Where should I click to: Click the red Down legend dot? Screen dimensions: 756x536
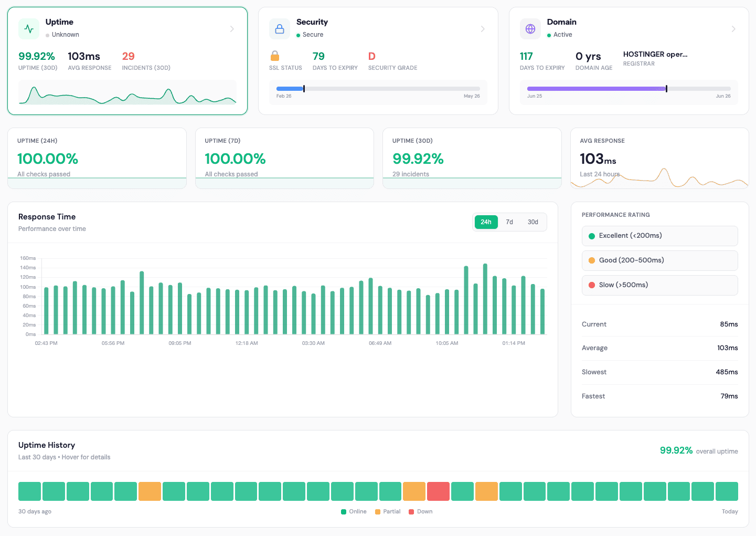412,511
